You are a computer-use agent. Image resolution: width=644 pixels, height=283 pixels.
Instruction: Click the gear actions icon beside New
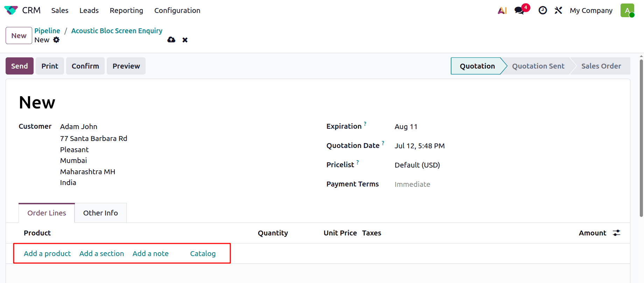[x=56, y=40]
